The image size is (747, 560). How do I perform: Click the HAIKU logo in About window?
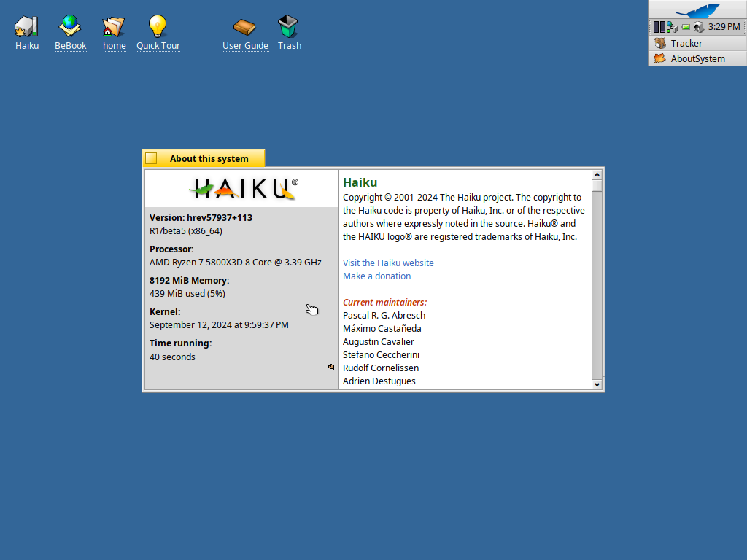point(244,189)
